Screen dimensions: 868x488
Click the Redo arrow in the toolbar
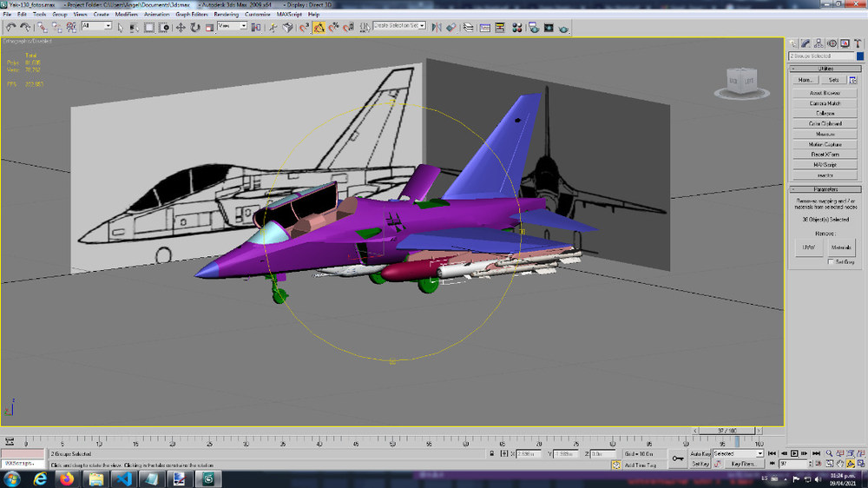coord(25,27)
